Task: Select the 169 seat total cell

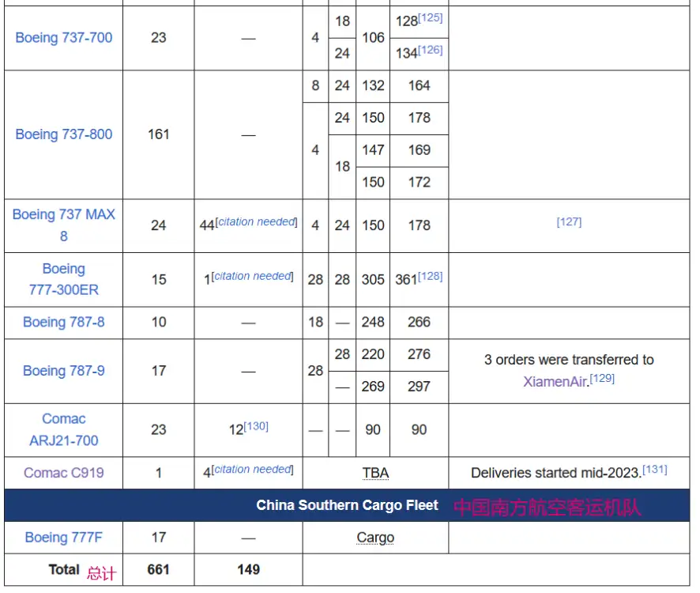Action: coord(420,150)
